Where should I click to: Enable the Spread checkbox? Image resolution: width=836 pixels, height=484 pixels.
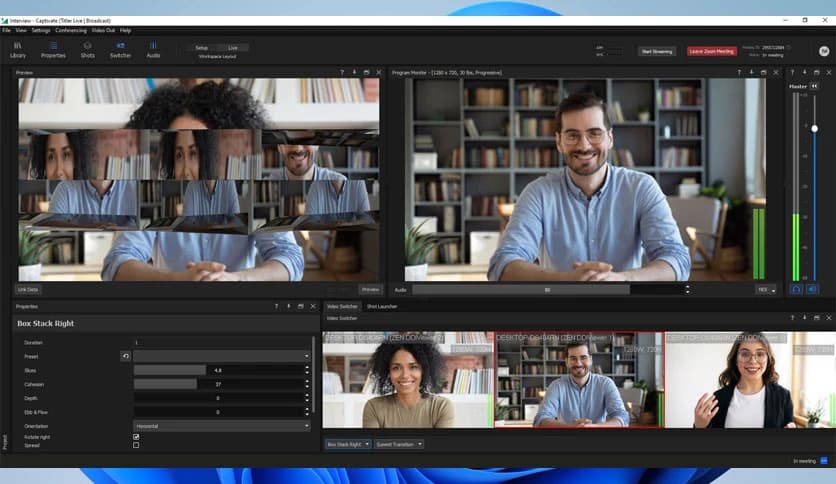tap(136, 445)
